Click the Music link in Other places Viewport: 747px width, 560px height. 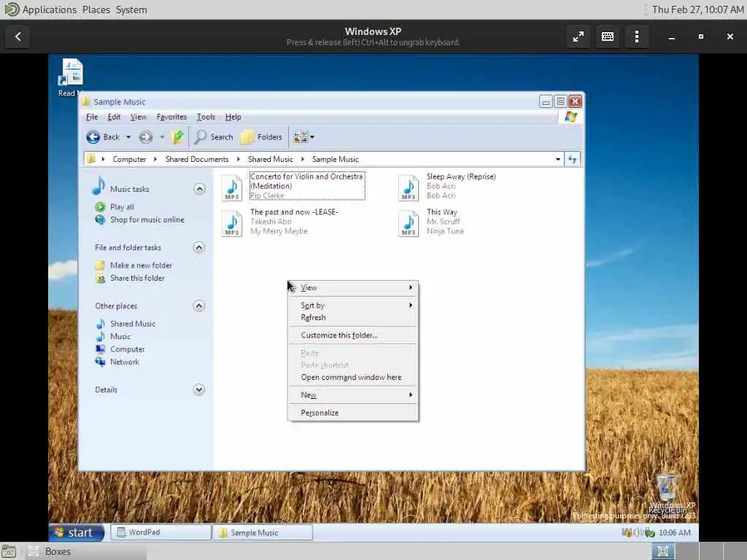120,337
